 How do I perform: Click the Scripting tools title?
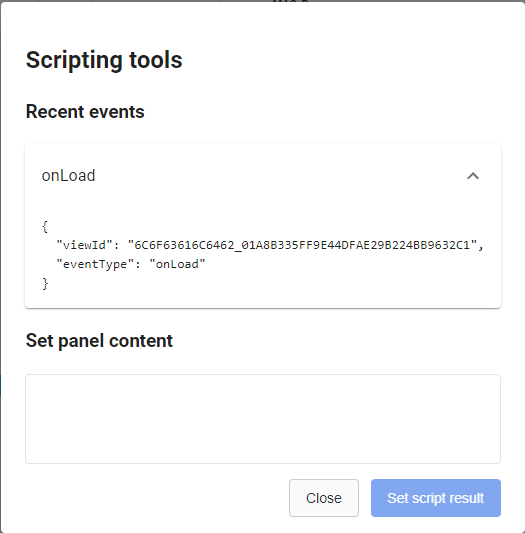click(104, 60)
